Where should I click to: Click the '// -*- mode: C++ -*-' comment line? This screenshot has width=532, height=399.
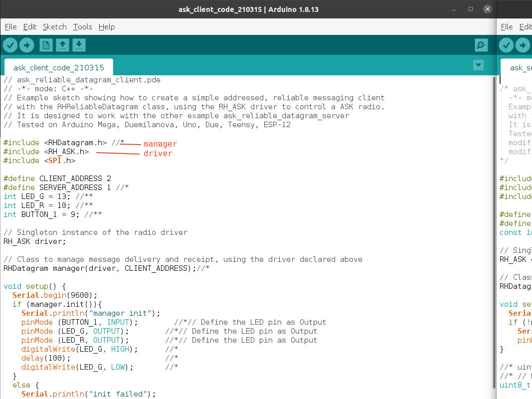(x=48, y=89)
